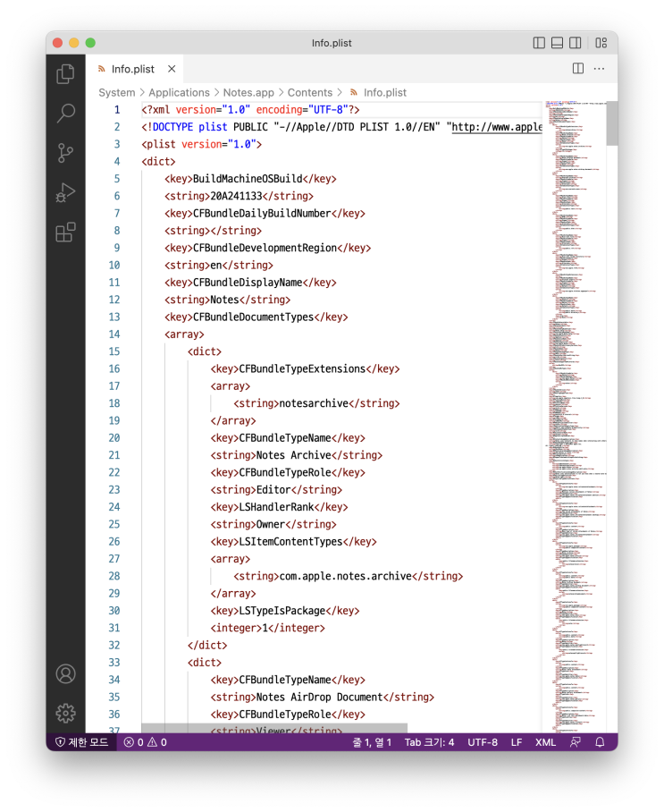This screenshot has height=812, width=664.
Task: Open the Manage gear menu
Action: click(66, 713)
